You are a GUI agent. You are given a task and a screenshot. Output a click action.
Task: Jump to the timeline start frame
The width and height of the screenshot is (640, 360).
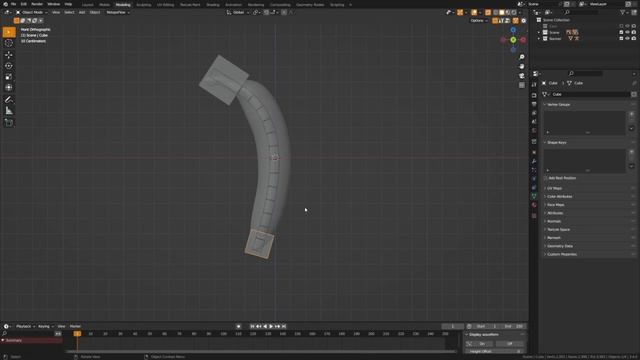252,326
